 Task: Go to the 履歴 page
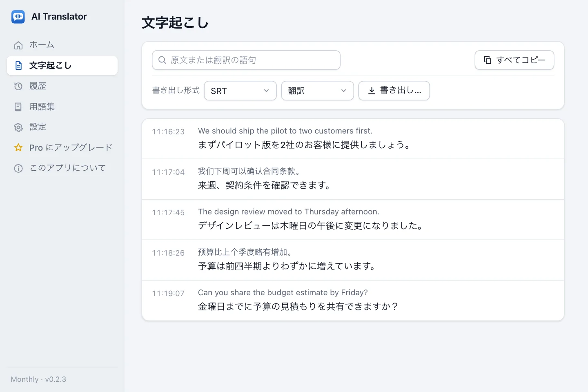[62, 86]
